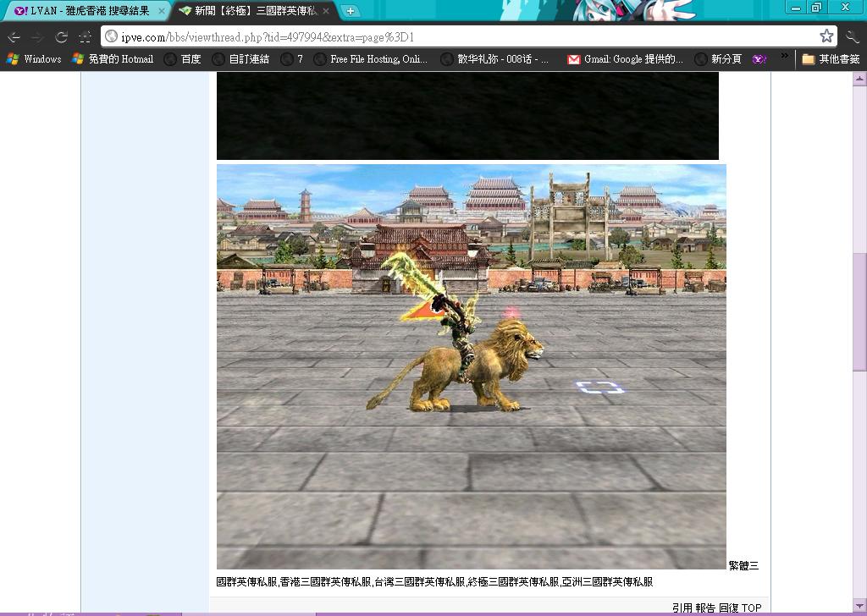Restore down the browser window
The image size is (867, 616).
pos(816,7)
